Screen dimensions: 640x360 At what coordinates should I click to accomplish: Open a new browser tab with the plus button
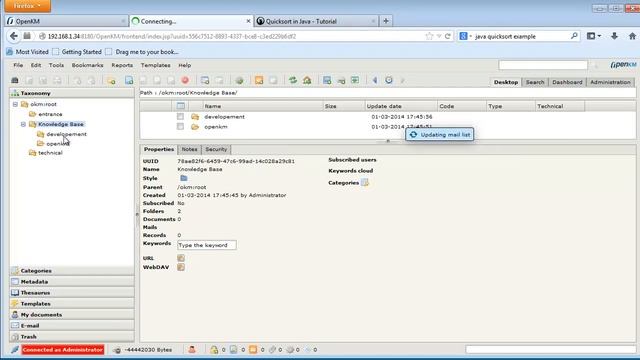[386, 21]
